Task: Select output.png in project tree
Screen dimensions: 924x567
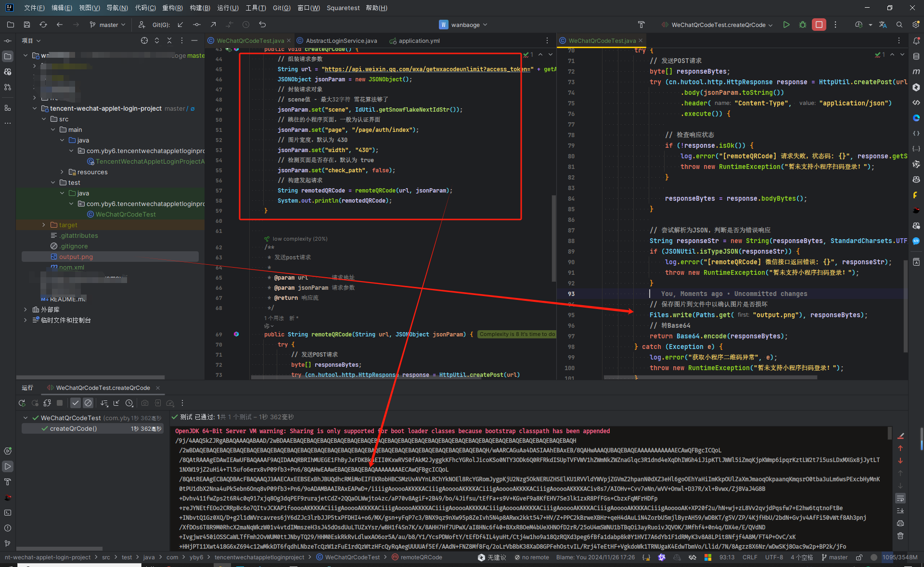Action: (x=76, y=257)
